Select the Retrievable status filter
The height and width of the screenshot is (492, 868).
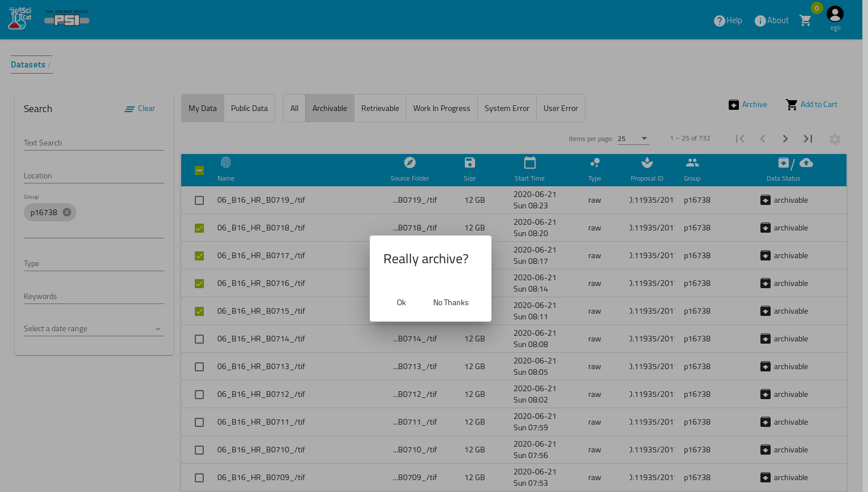click(x=380, y=108)
